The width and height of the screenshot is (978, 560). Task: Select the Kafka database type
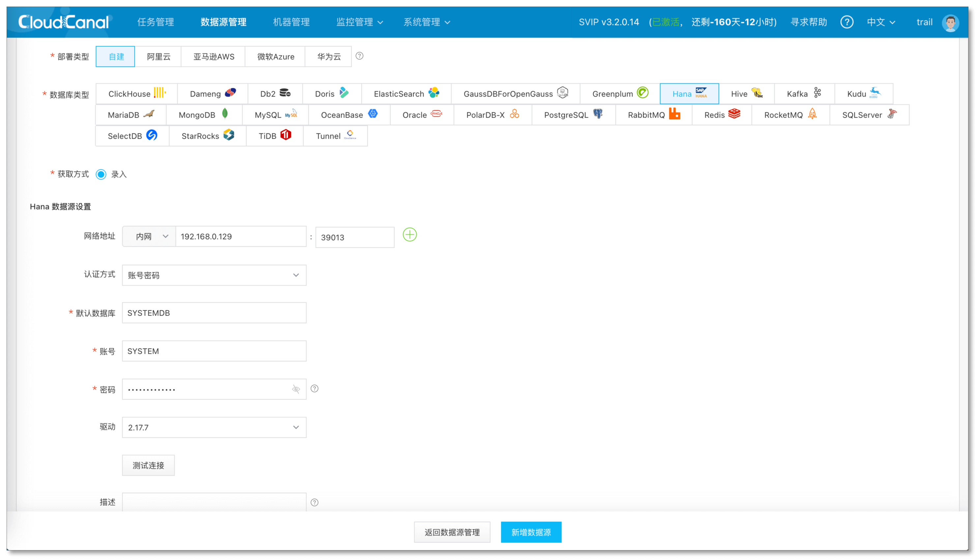[804, 94]
